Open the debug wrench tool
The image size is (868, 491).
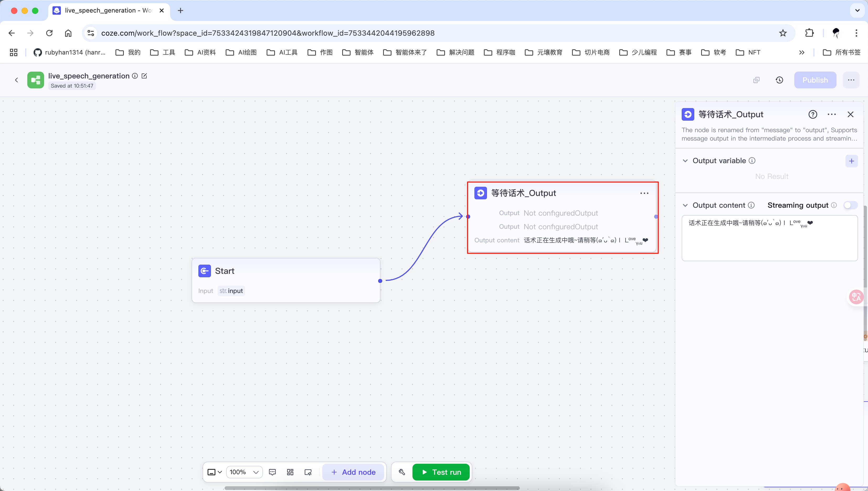click(x=402, y=472)
